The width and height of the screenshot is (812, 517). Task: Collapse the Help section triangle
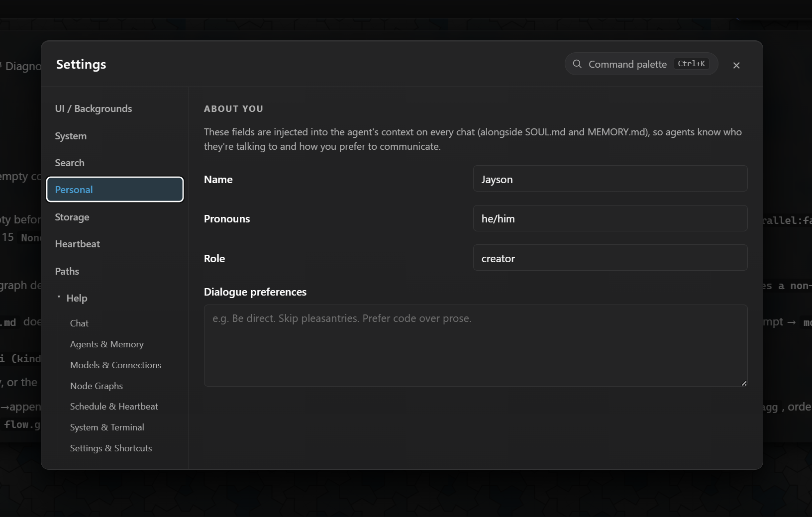pos(59,297)
